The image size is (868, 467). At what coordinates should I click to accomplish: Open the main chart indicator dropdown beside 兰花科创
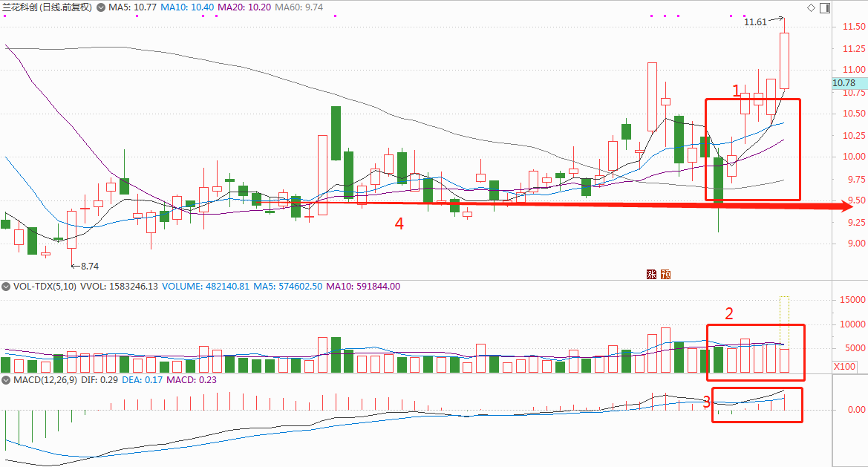coord(101,7)
